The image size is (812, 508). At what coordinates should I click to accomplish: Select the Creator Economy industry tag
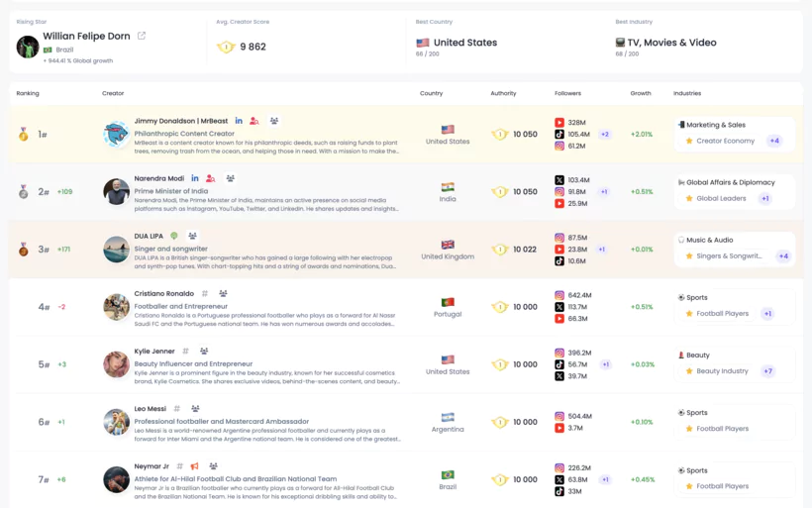pyautogui.click(x=725, y=141)
